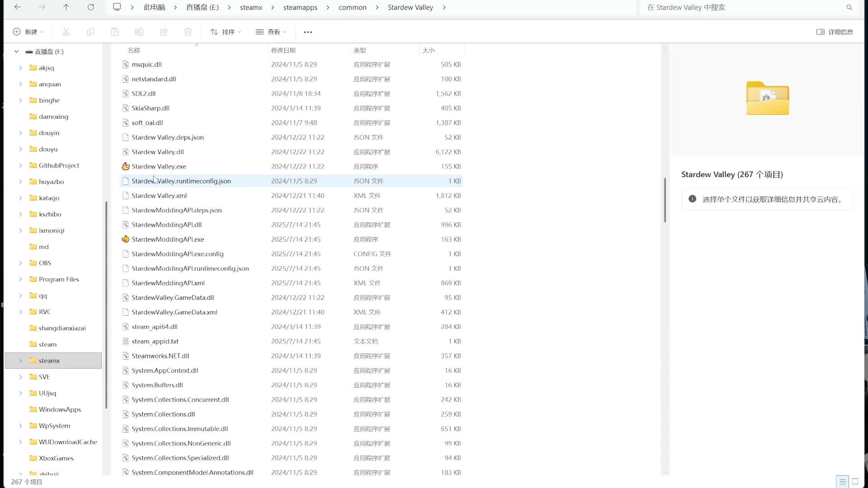Switch to large icons view in status bar
The width and height of the screenshot is (868, 488).
pos(855,482)
